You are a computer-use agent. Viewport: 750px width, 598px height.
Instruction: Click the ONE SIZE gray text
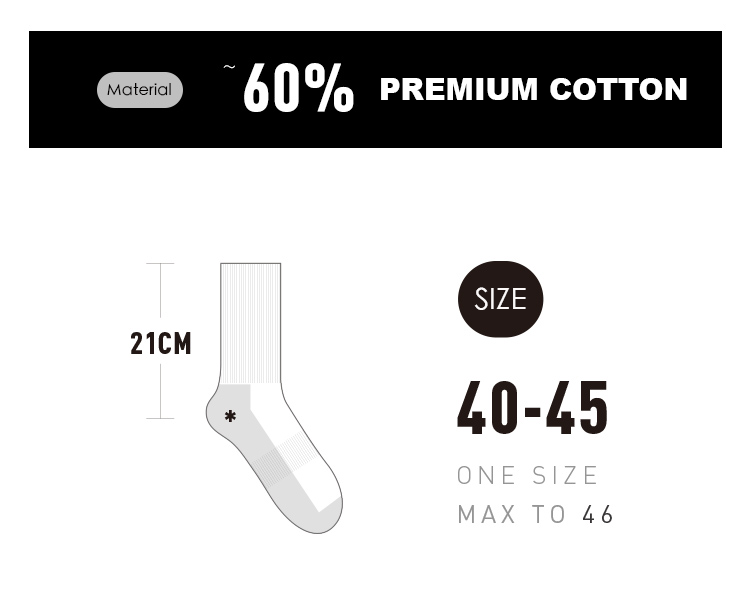click(528, 476)
